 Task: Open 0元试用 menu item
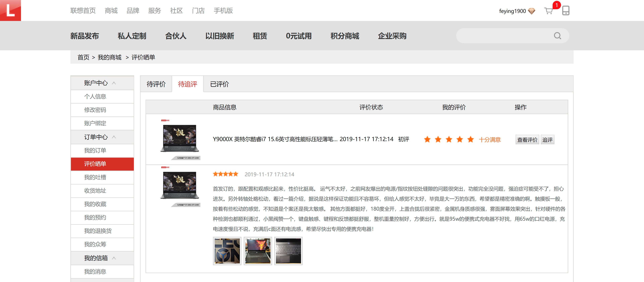pyautogui.click(x=299, y=36)
